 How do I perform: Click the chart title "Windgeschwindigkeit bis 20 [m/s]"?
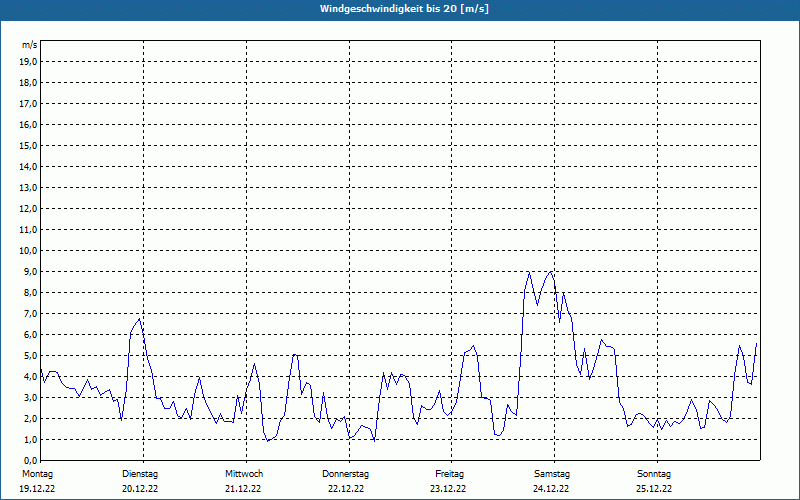coord(404,9)
